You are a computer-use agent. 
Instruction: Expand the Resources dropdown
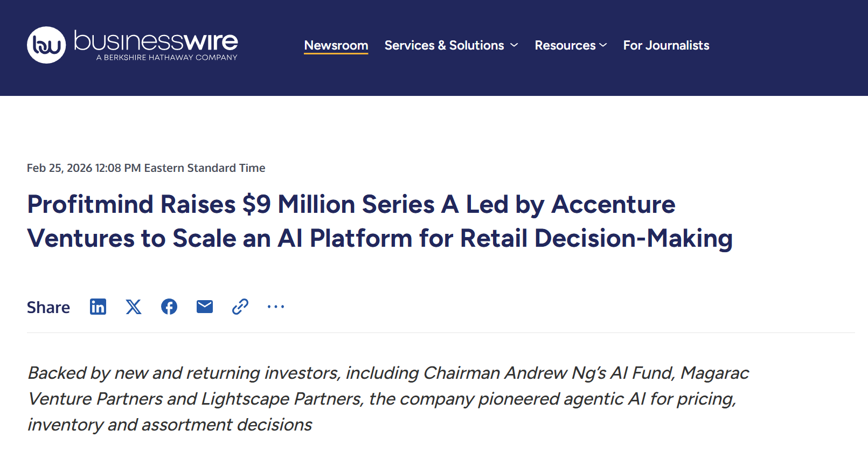[565, 45]
